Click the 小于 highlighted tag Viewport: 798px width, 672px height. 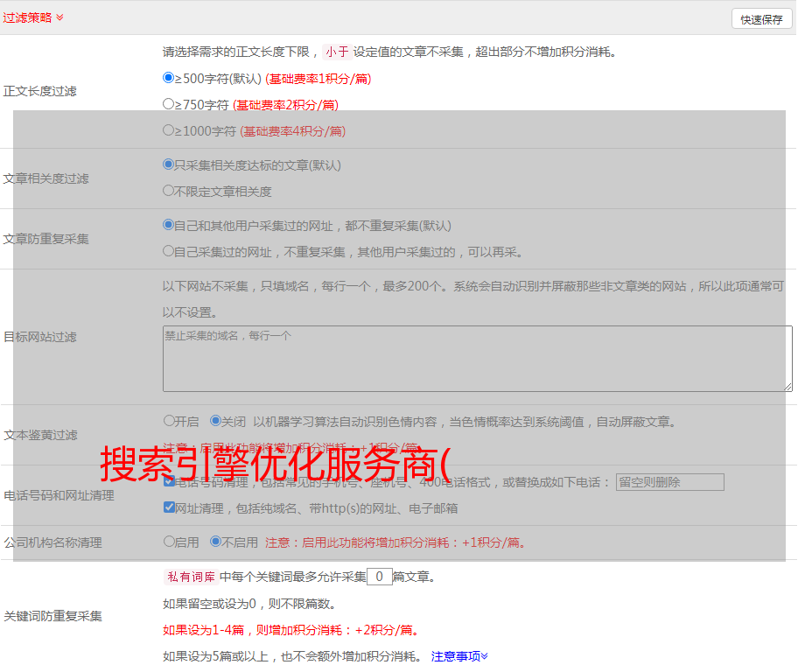click(x=337, y=52)
